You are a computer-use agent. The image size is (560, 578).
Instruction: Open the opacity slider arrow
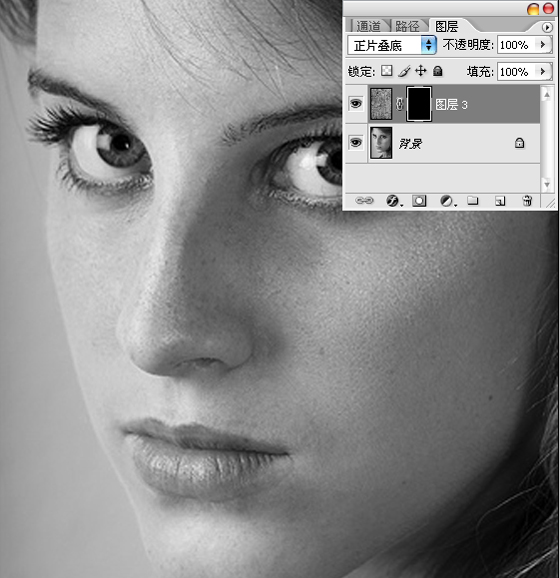(x=543, y=45)
